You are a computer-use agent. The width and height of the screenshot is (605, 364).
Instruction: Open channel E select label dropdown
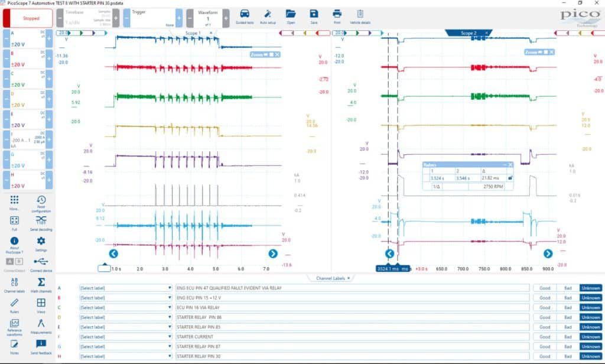tap(125, 327)
